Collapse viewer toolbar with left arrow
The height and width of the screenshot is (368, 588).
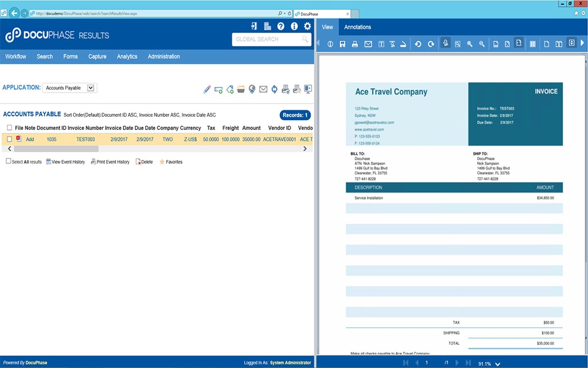(318, 43)
